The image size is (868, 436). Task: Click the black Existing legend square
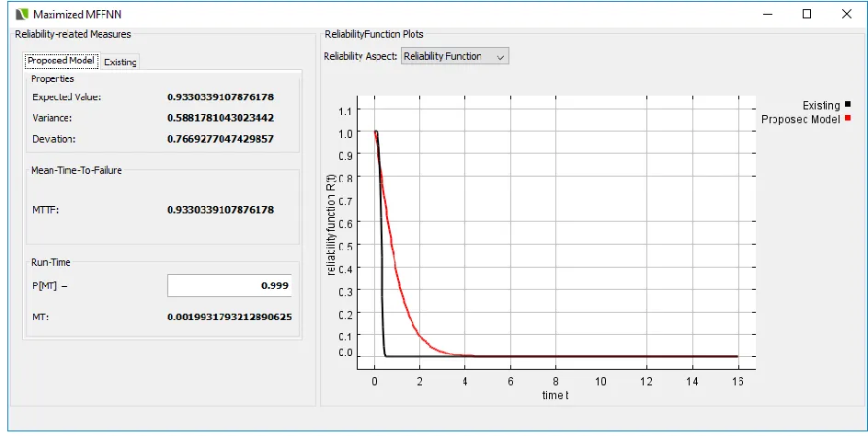[848, 104]
